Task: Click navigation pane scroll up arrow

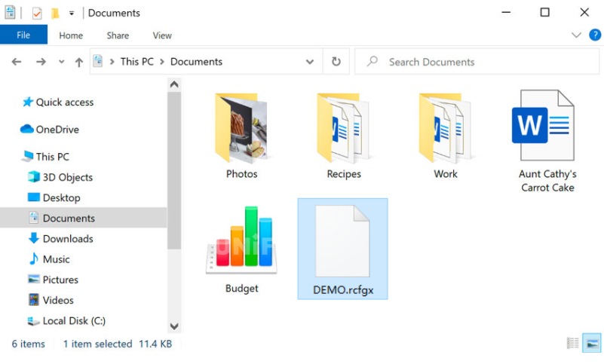Action: coord(174,84)
